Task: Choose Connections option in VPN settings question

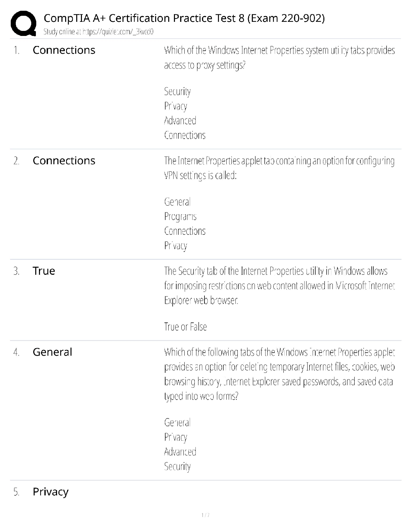Action: tap(185, 231)
